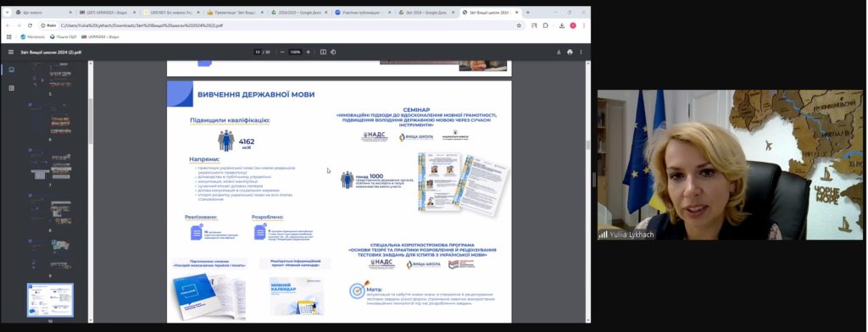Viewport: 868px width, 332px height.
Task: Bookmark this page with star icon
Action: 519,25
